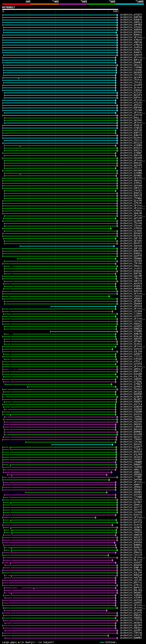Click the purple ~60% identity legend segment
The image size is (146, 644).
click(73, 4)
